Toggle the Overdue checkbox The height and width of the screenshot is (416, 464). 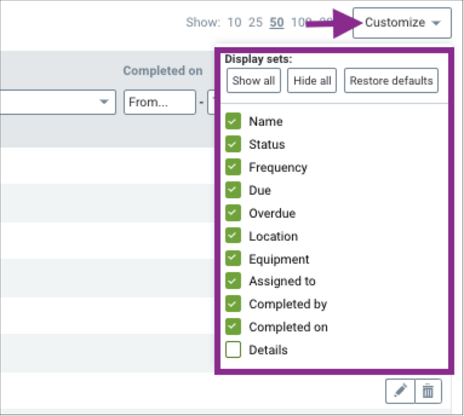233,213
